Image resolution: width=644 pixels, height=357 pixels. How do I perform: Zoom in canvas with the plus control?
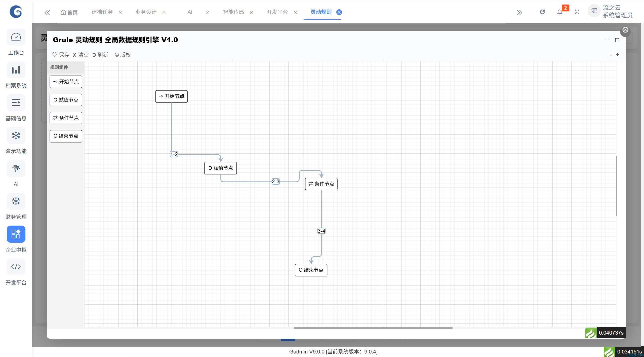[x=618, y=55]
